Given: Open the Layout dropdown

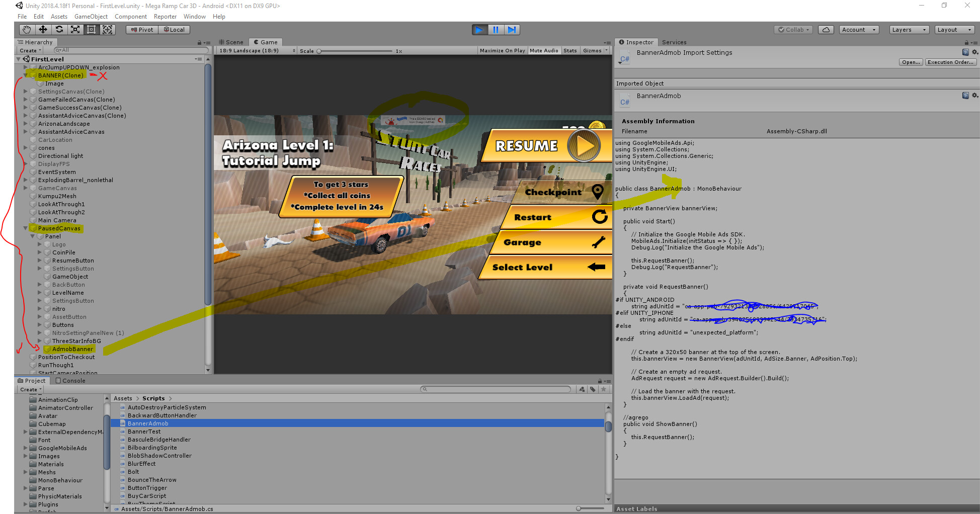Looking at the screenshot, I should coord(954,30).
